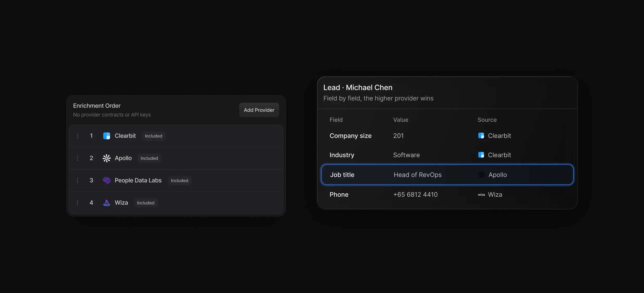644x293 pixels.
Task: Click the Lead · Michael Chen title
Action: click(358, 87)
